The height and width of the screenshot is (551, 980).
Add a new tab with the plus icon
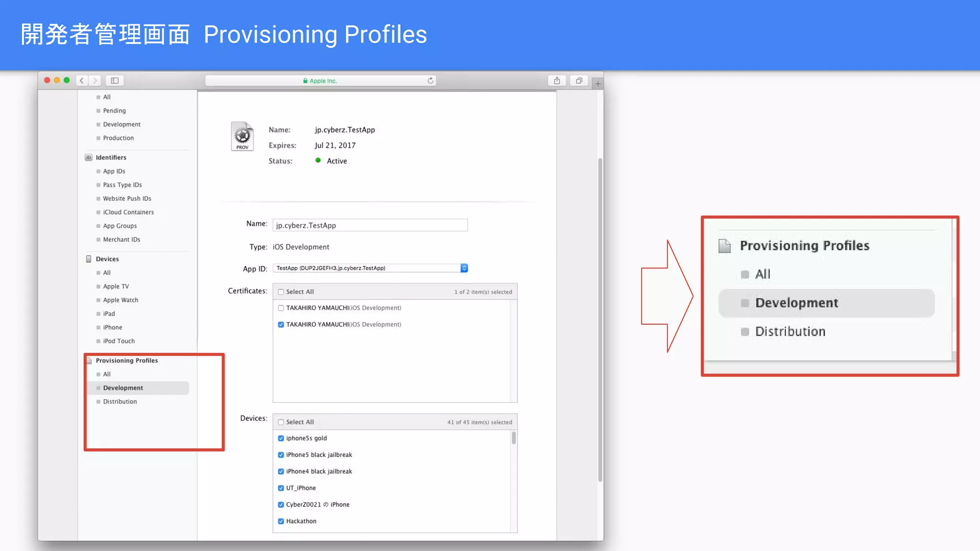[598, 83]
